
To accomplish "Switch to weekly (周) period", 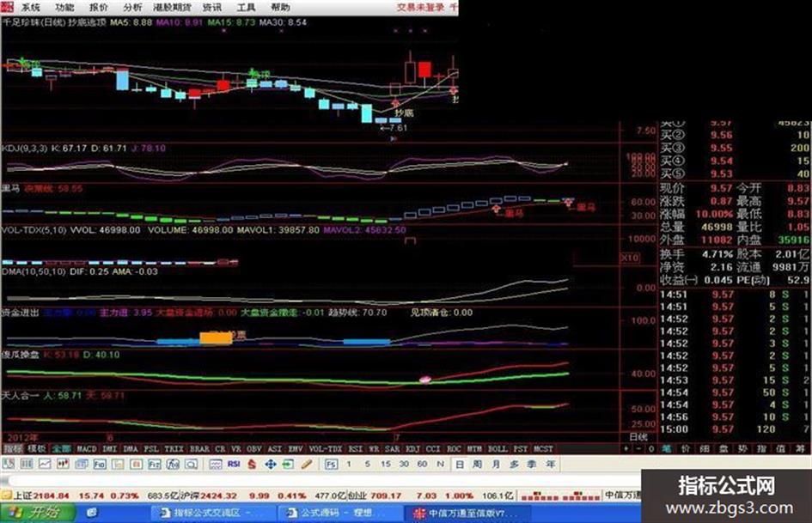I will (x=478, y=465).
